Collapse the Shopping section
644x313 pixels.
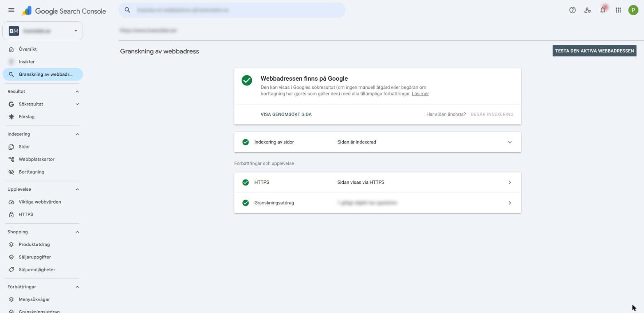click(77, 232)
